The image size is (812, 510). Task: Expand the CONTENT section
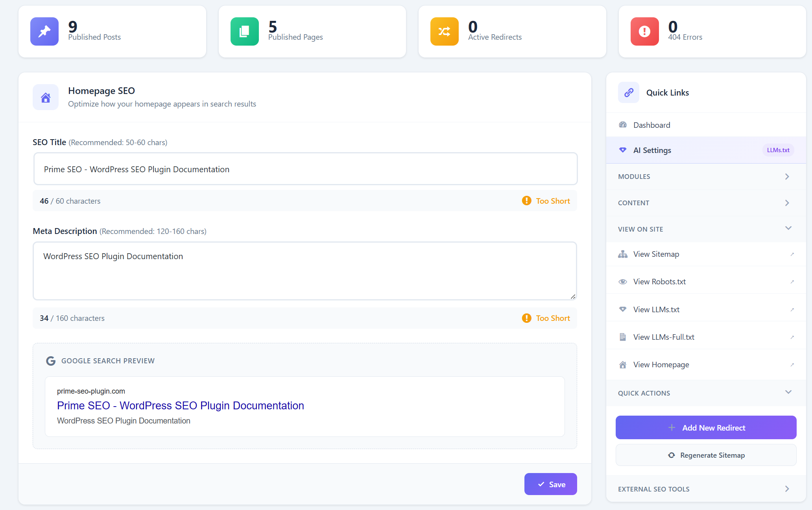706,203
